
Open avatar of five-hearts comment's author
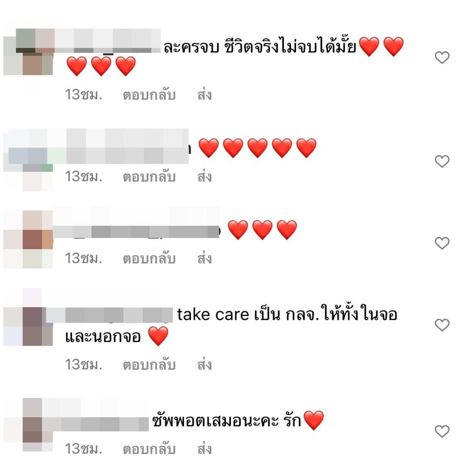tap(28, 160)
